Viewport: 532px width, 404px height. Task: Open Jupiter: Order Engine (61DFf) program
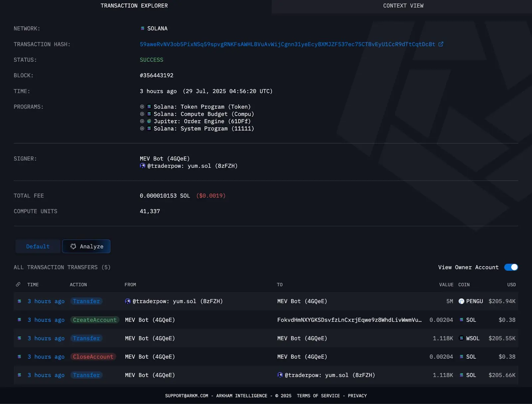click(202, 121)
